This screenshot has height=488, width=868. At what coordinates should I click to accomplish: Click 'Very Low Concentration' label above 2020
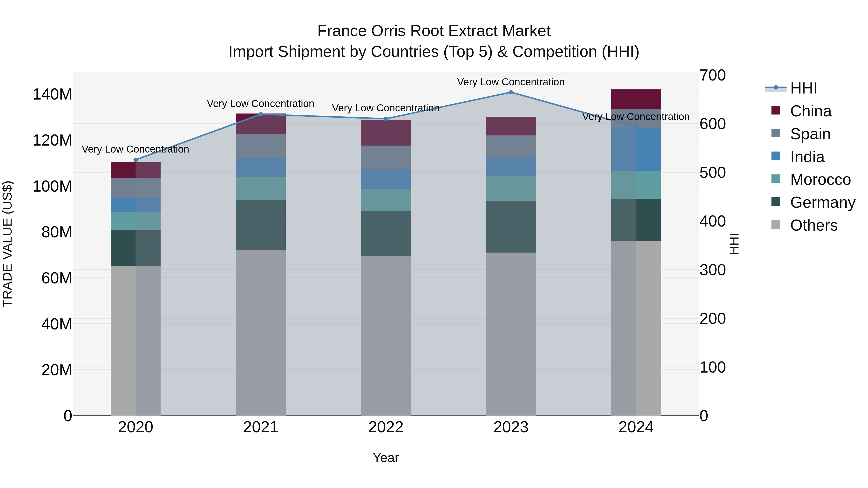(x=136, y=149)
